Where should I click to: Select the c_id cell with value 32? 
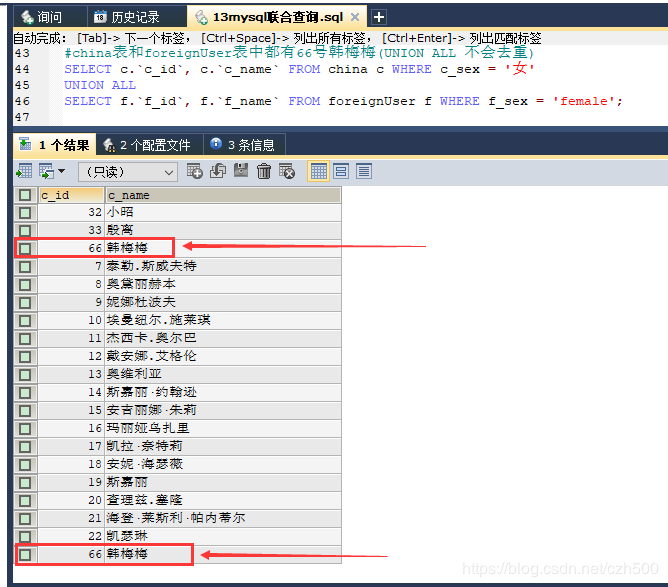(71, 212)
